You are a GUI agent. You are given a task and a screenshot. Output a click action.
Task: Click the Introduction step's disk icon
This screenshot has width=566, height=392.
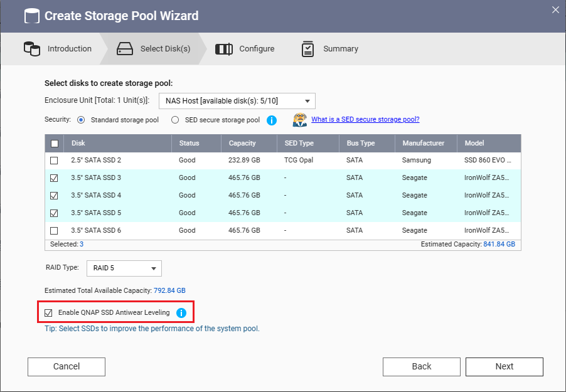[32, 48]
